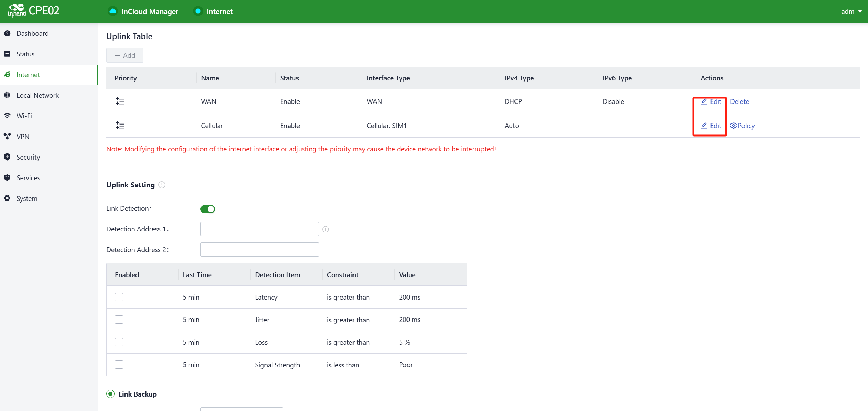
Task: Expand the adm user dropdown
Action: pos(851,11)
